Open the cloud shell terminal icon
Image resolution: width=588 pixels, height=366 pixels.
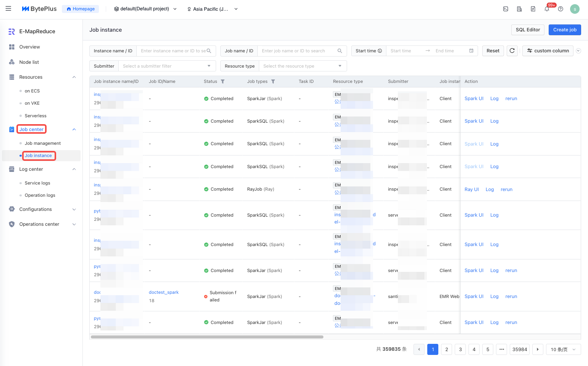pos(506,9)
